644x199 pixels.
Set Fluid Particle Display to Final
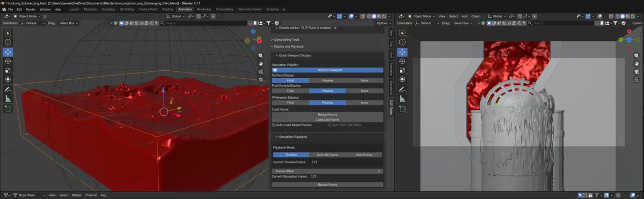pyautogui.click(x=290, y=91)
